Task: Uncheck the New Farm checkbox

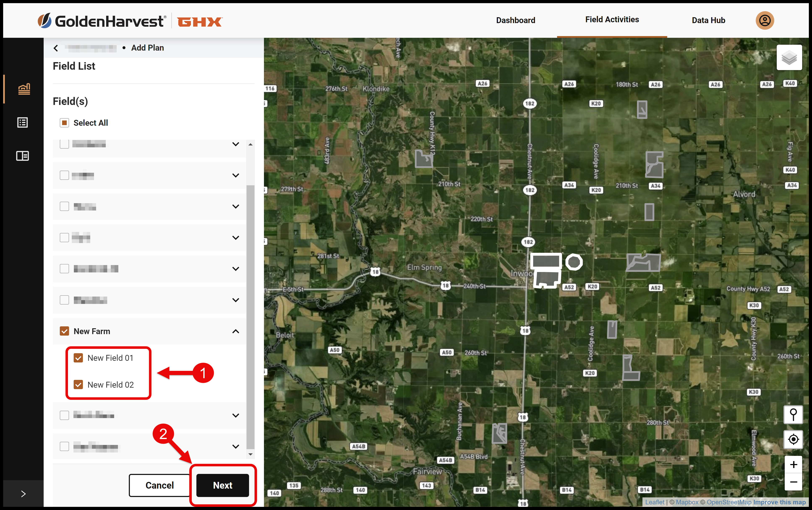Action: (64, 331)
